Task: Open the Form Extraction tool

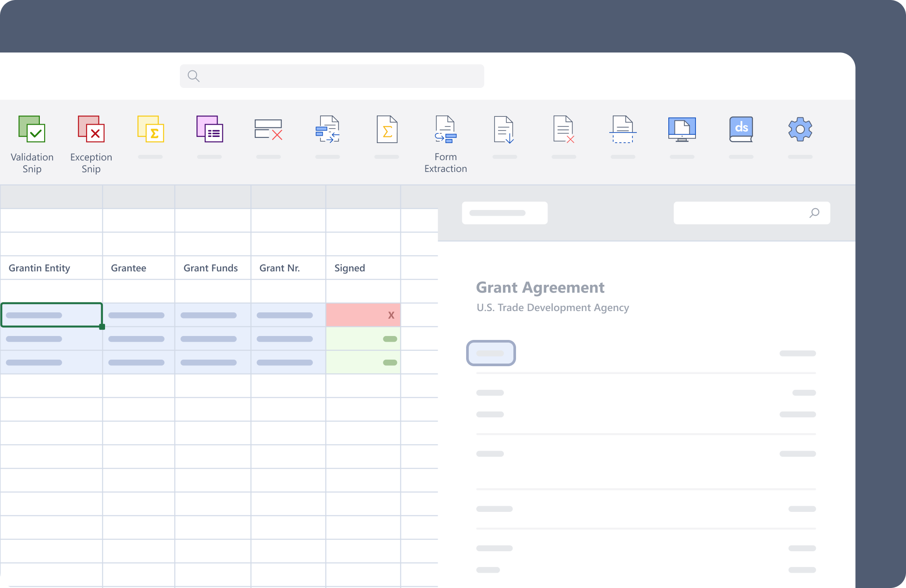Action: [x=446, y=143]
